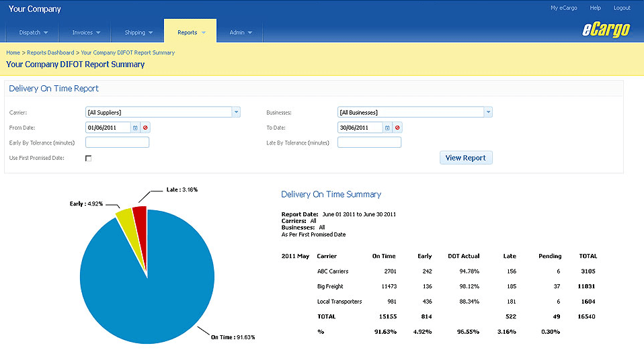This screenshot has height=354, width=644.
Task: Click the Your Company header title
Action: 35,9
